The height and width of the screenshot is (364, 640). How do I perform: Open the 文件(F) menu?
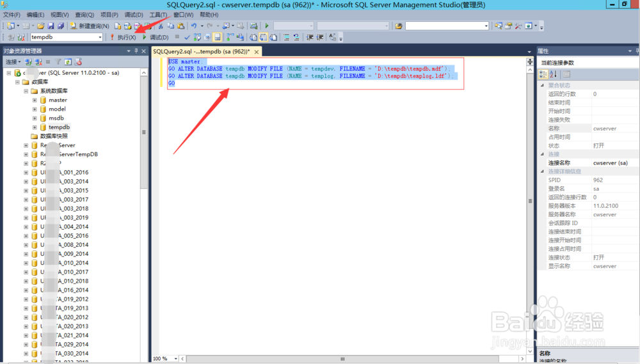12,15
